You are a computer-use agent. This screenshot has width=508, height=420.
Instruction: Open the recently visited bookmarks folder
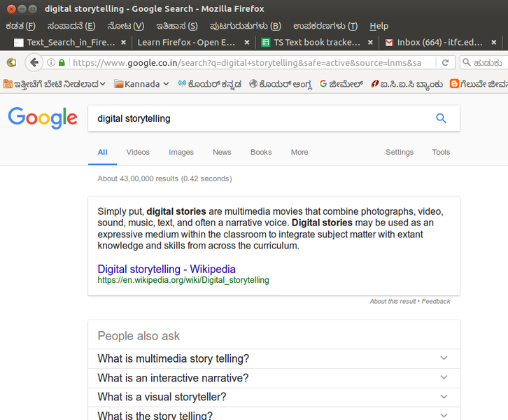[x=55, y=84]
